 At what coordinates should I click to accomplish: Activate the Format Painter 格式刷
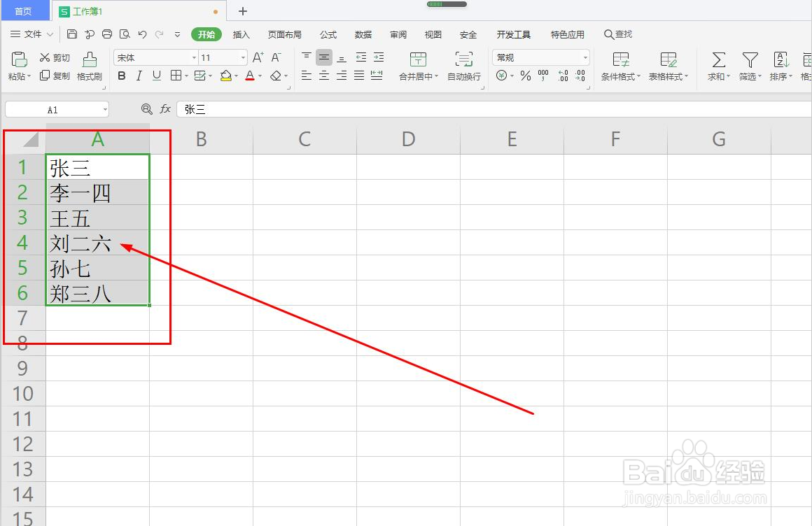pos(90,66)
